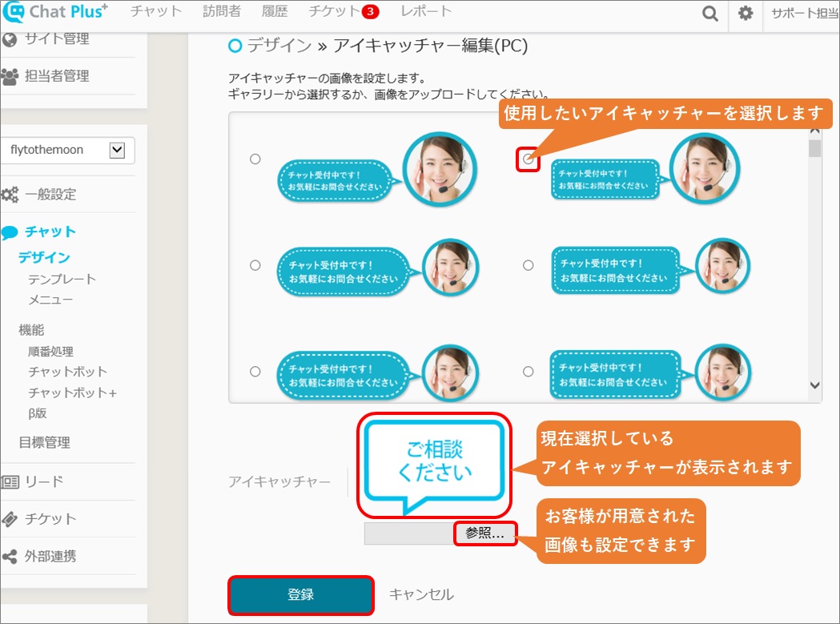Click the speech bubble icon beside チャット
The width and height of the screenshot is (840, 624).
point(10,232)
